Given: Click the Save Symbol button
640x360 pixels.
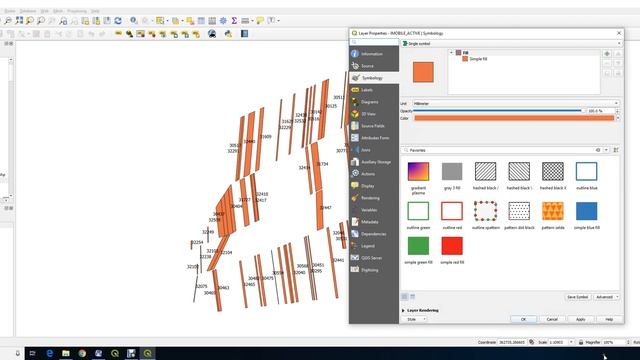Looking at the screenshot, I should click(x=578, y=297).
